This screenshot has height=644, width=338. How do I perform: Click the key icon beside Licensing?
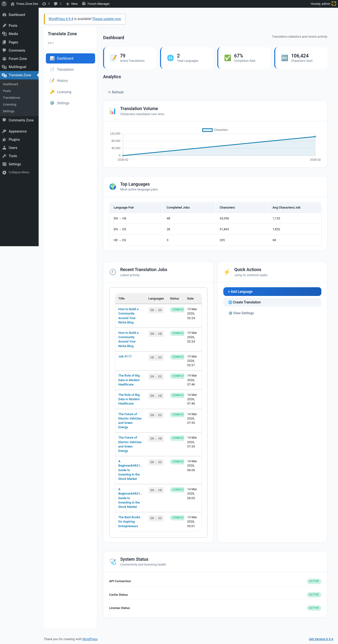[x=52, y=92]
